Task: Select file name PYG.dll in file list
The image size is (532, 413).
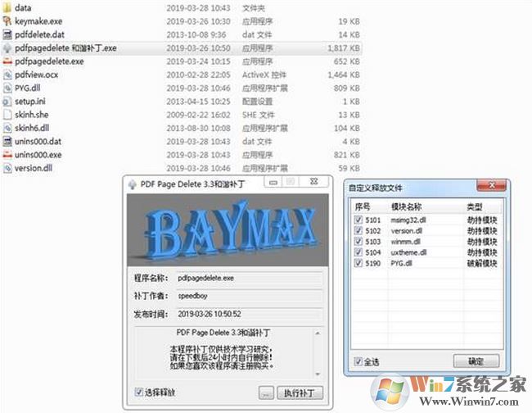Action: pos(27,88)
